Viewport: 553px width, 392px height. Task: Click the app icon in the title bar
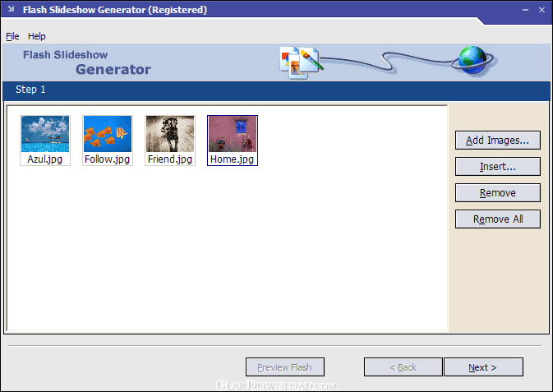click(10, 10)
